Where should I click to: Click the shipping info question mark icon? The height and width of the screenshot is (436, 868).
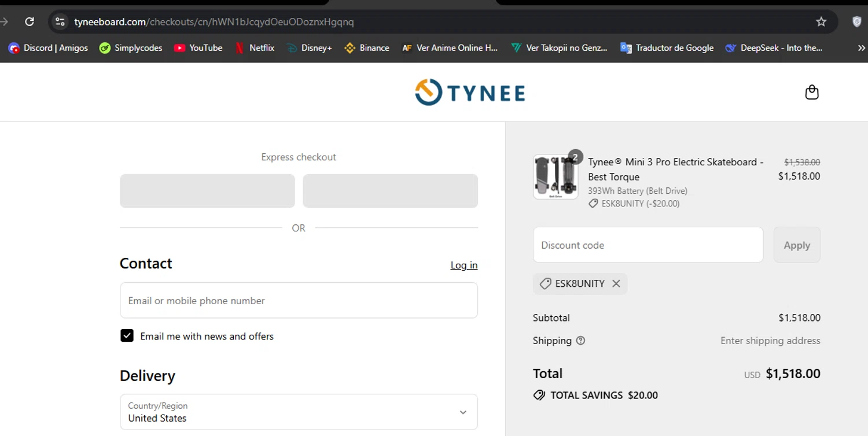pos(580,341)
